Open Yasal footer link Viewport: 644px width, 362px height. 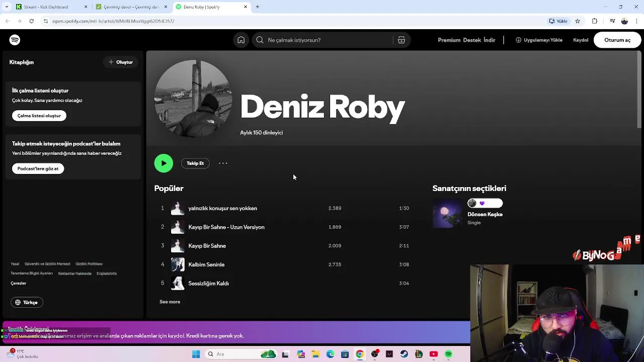15,264
